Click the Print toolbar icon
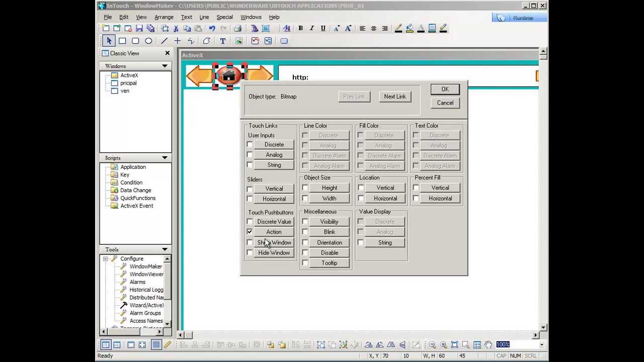This screenshot has width=644, height=362. 237,29
